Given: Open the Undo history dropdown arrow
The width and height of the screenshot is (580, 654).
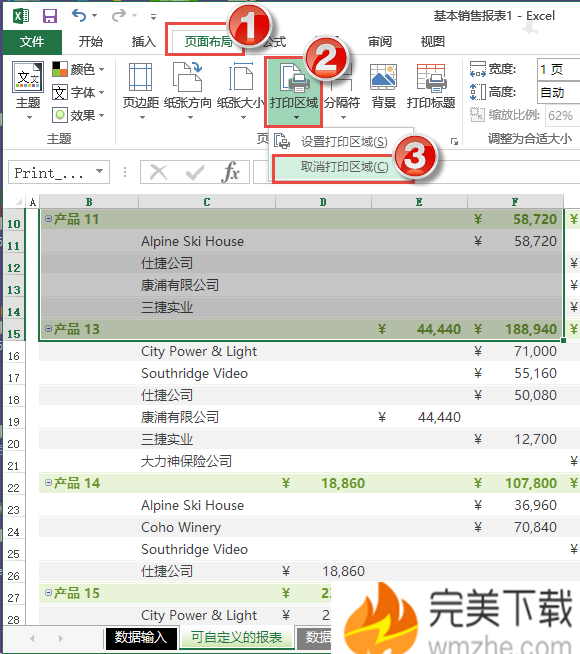Looking at the screenshot, I should tap(95, 16).
